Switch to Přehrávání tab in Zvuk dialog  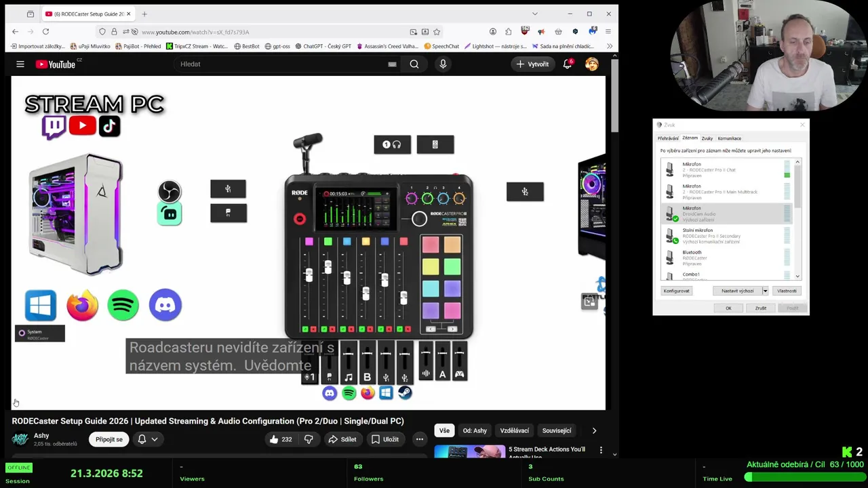(x=668, y=138)
